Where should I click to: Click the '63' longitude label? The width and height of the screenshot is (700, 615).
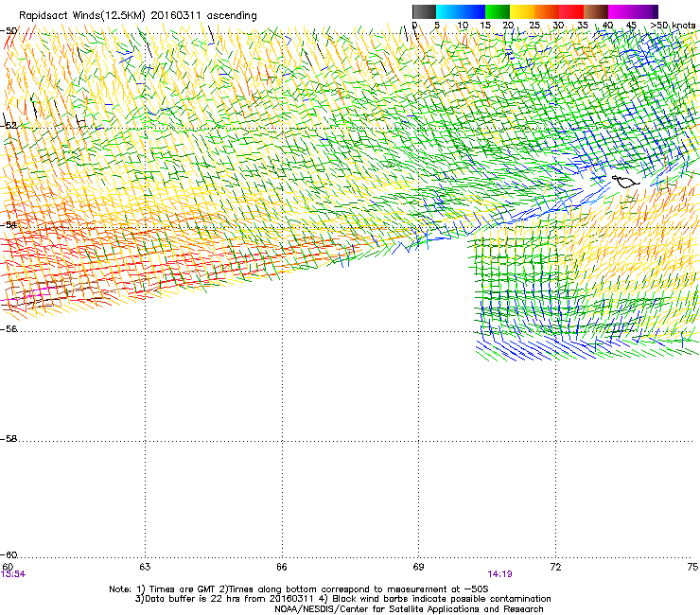pyautogui.click(x=145, y=567)
